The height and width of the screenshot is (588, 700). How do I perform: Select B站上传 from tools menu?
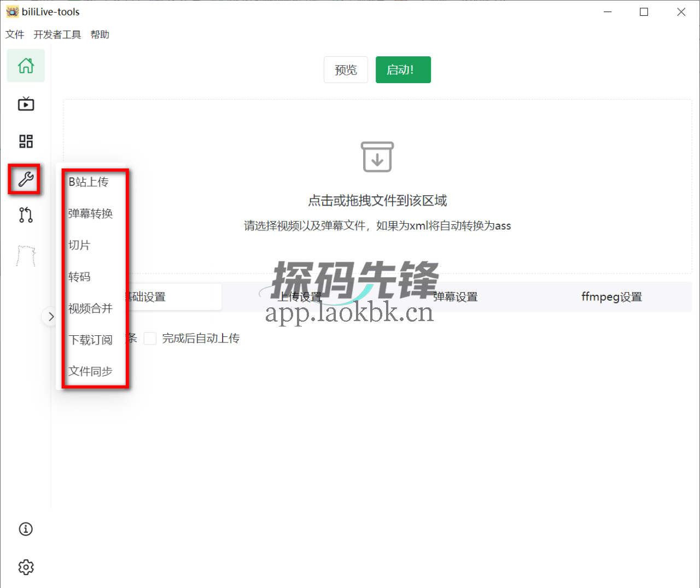[x=89, y=182]
